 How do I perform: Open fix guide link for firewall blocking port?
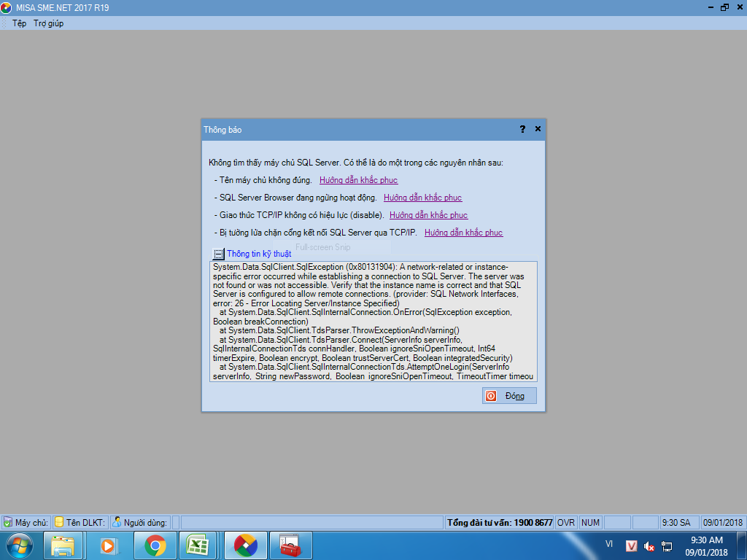(x=463, y=233)
